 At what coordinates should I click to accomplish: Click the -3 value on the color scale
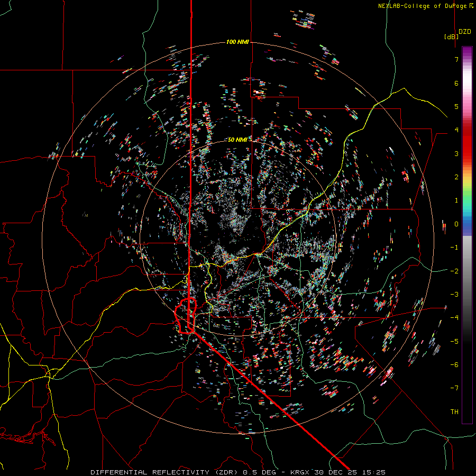click(454, 295)
